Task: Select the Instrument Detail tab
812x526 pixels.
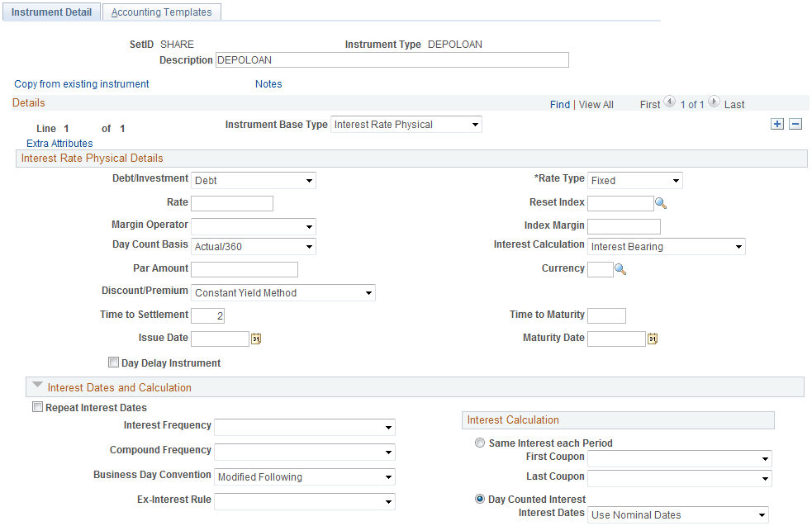Action: click(51, 12)
